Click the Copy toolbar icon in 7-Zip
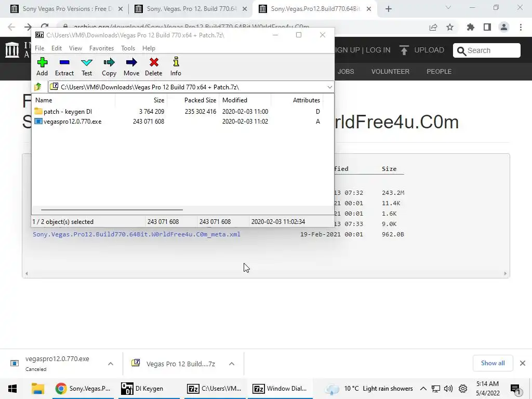This screenshot has height=399, width=532. click(x=109, y=66)
